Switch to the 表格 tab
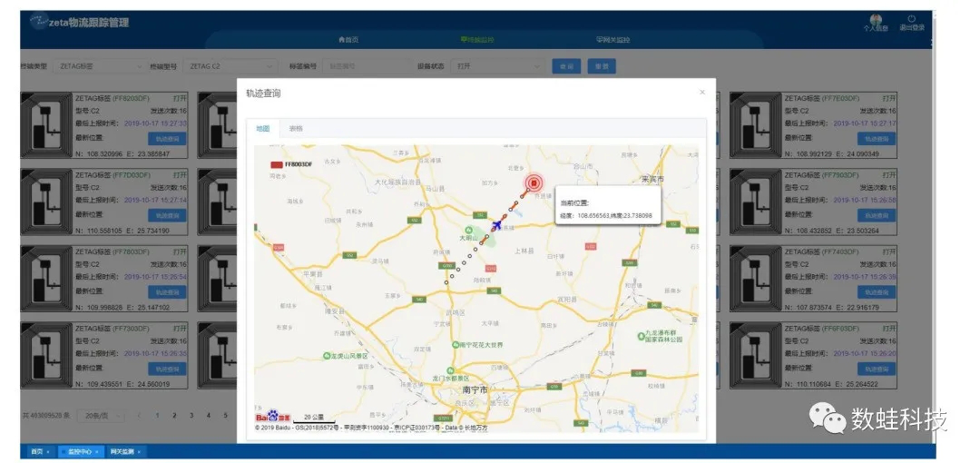Viewport: 980px width, 463px height. (x=296, y=128)
